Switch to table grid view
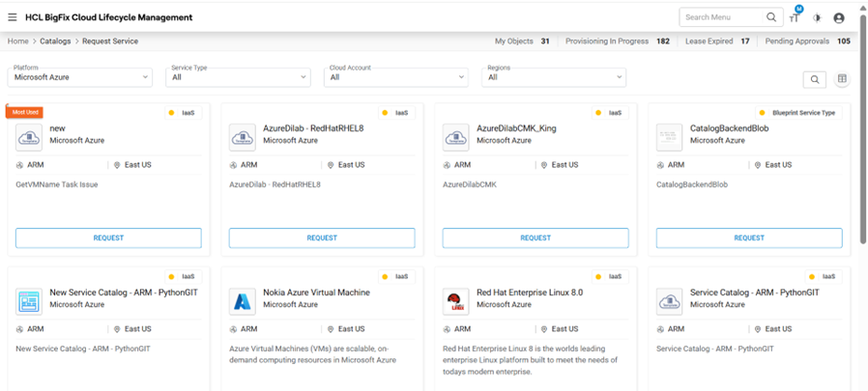This screenshot has height=391, width=868. coord(843,79)
